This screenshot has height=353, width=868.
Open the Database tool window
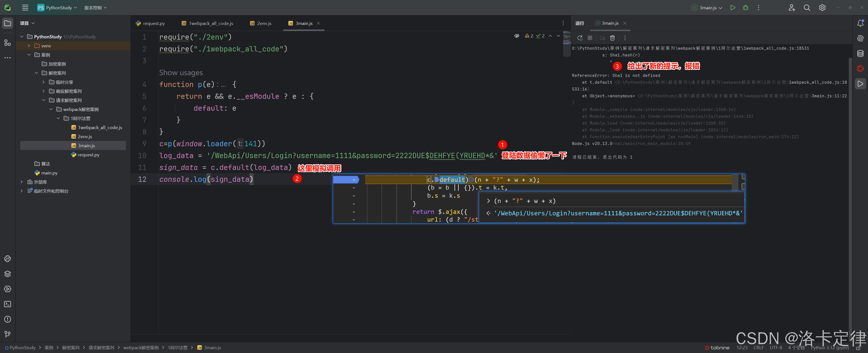860,53
